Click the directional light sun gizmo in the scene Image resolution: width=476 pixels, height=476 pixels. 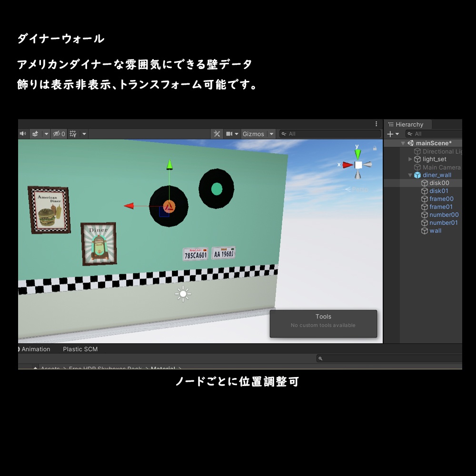pos(183,294)
